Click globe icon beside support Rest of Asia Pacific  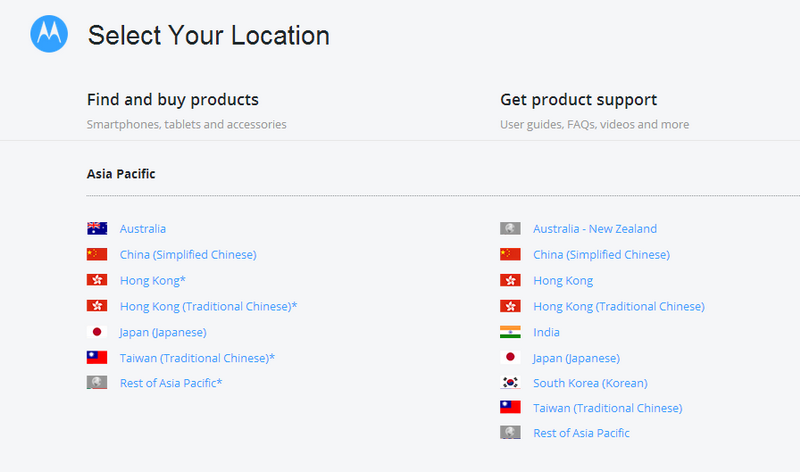[x=510, y=432]
